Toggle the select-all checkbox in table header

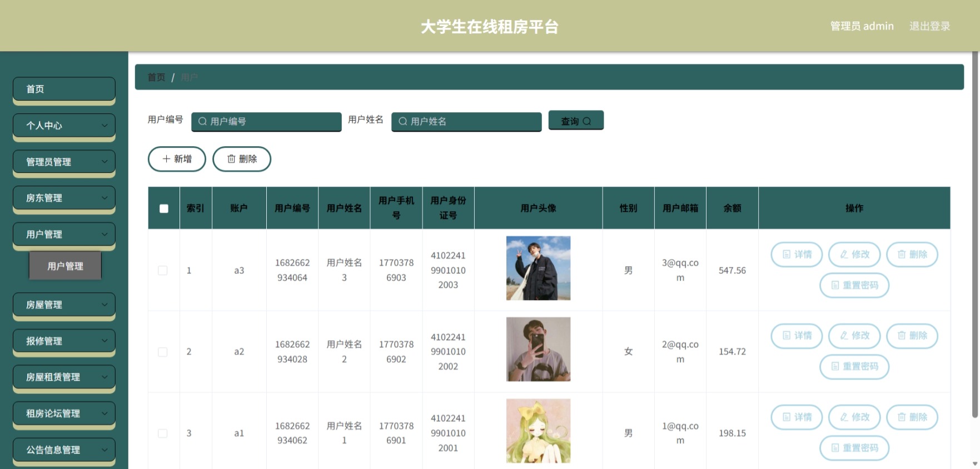coord(164,208)
